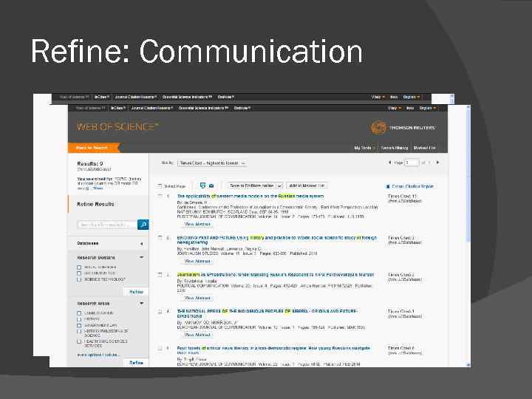Click Add to Marked List button
This screenshot has width=532, height=399.
click(307, 186)
